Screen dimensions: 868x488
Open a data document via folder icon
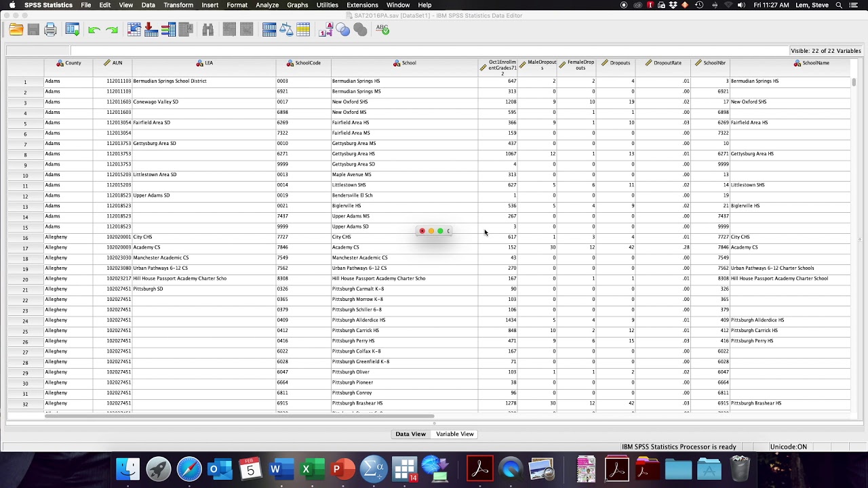16,29
